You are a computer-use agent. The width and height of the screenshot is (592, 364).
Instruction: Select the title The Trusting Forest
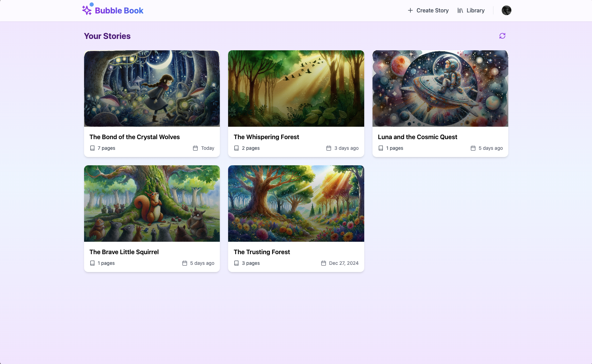[x=262, y=252]
